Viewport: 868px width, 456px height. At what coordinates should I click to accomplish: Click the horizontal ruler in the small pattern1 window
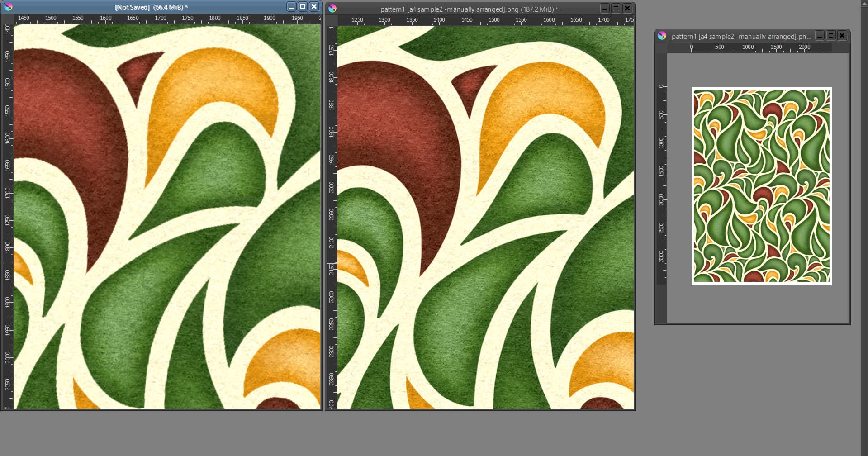(758, 48)
